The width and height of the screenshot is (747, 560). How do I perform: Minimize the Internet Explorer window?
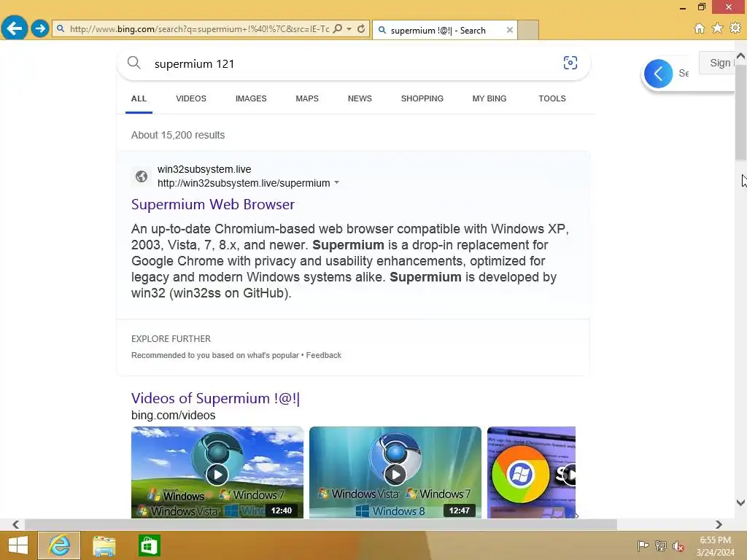683,7
